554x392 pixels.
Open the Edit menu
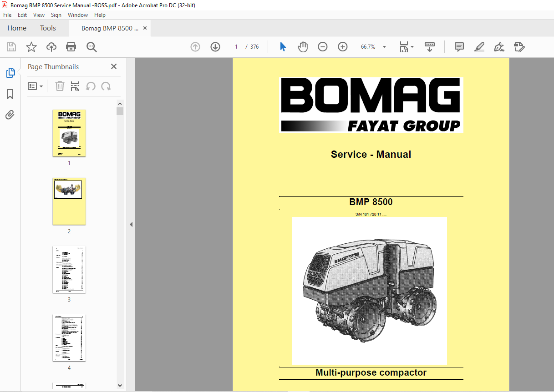[x=22, y=15]
